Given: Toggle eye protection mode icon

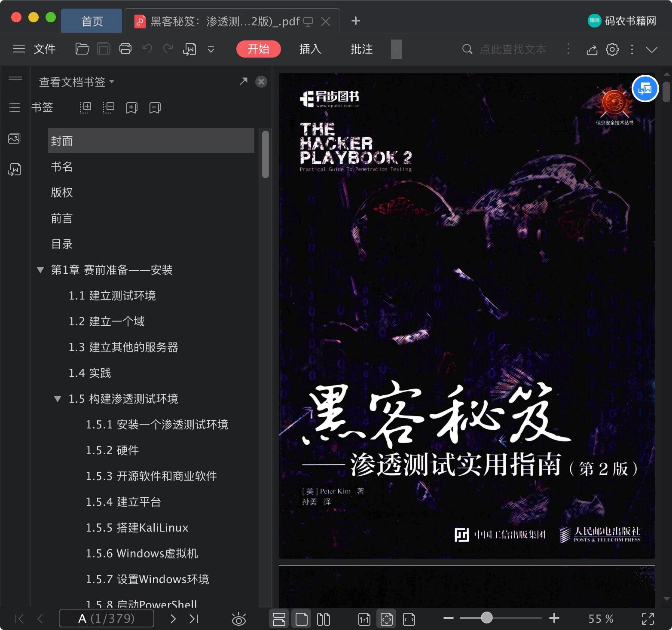Looking at the screenshot, I should click(238, 619).
